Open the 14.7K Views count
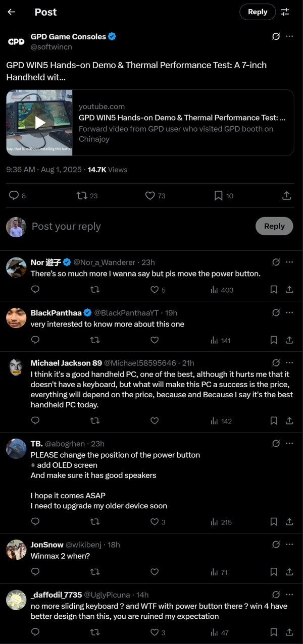The width and height of the screenshot is (303, 644). (x=108, y=170)
